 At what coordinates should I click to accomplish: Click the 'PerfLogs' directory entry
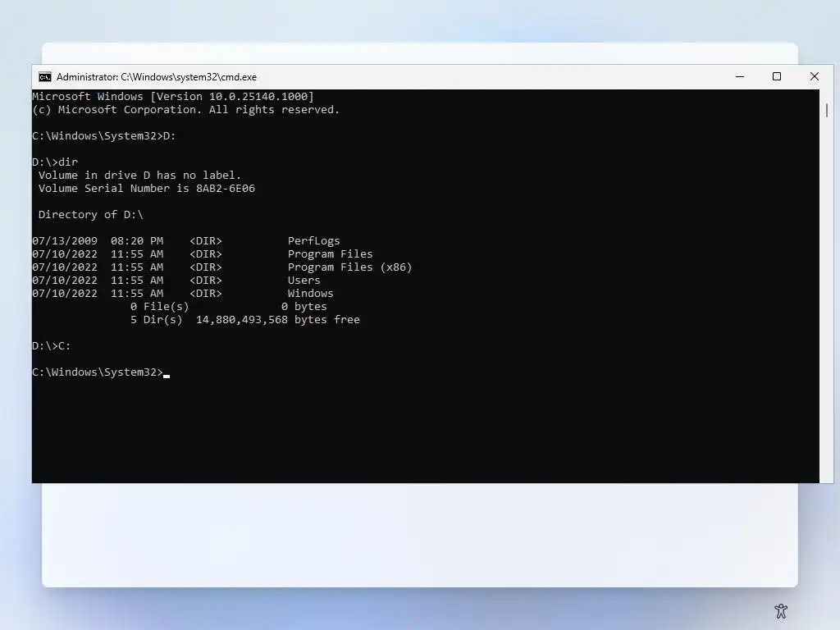314,241
